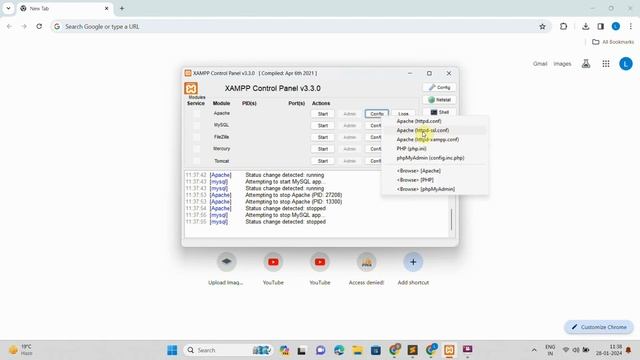The image size is (640, 360).
Task: Toggle the Tomcat service checkbox
Action: (197, 161)
